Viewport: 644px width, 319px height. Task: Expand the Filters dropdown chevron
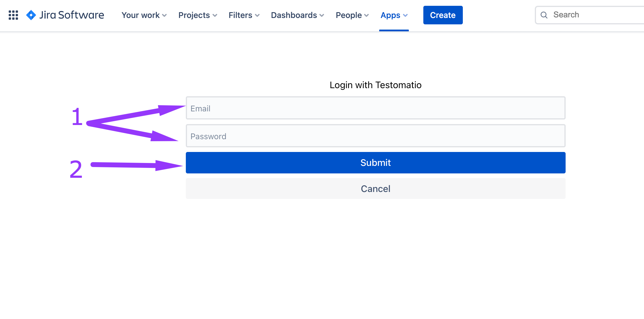(x=257, y=15)
